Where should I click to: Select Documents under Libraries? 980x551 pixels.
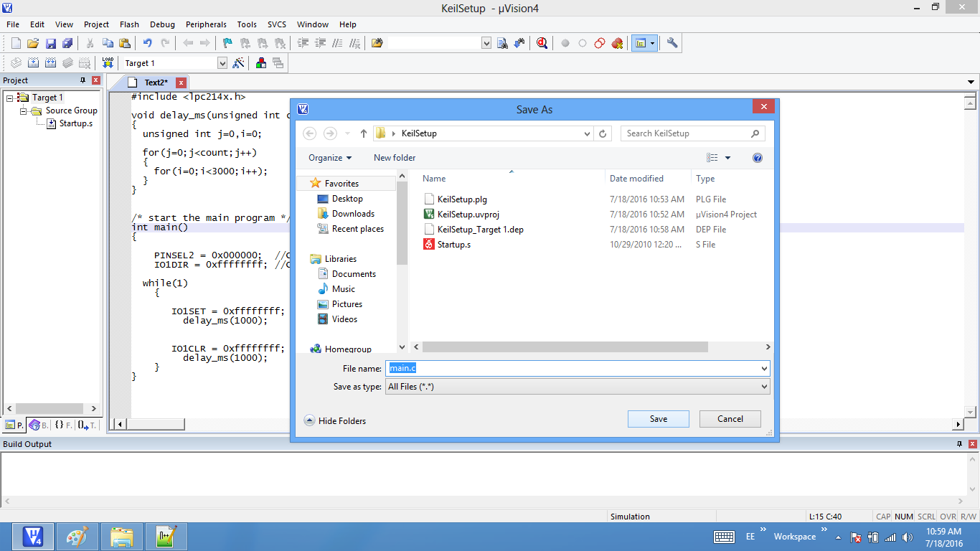coord(354,274)
